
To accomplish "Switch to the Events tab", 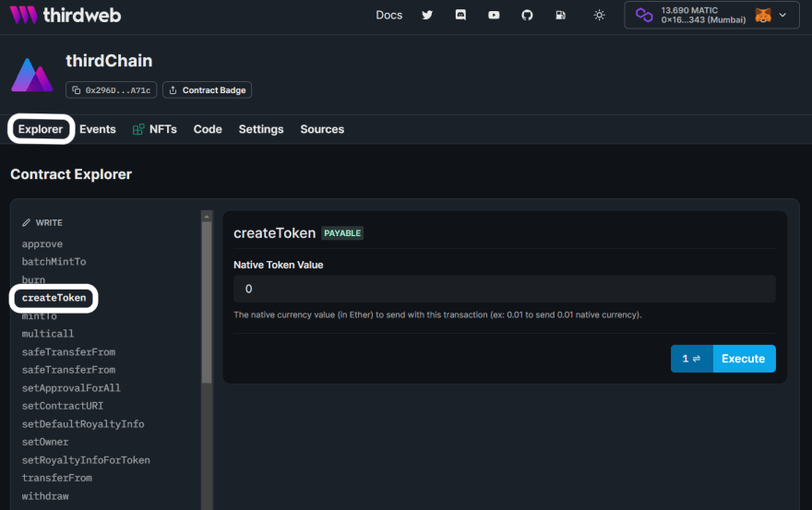I will point(98,129).
